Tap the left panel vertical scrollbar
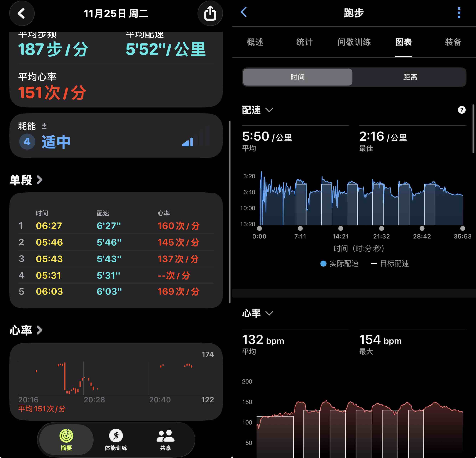The height and width of the screenshot is (458, 476). tap(230, 212)
